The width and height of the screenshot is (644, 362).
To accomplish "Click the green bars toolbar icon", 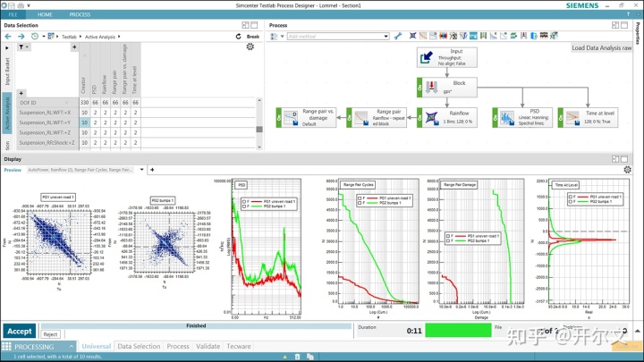I will click(483, 36).
